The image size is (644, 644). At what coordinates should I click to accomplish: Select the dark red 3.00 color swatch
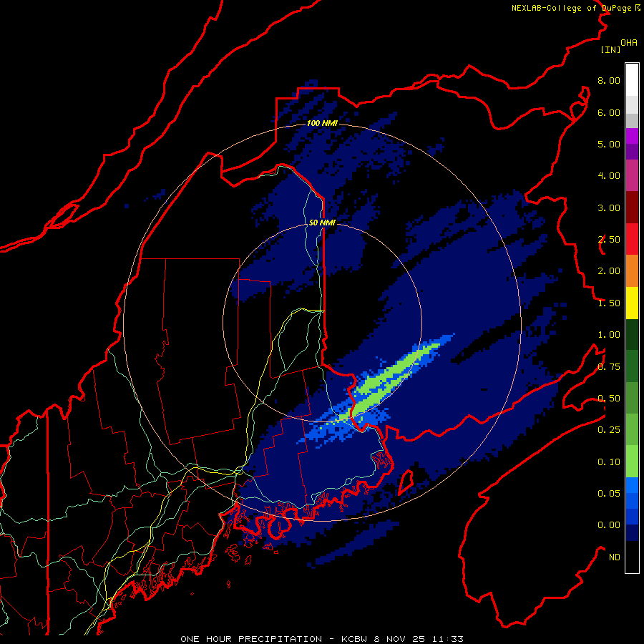632,208
